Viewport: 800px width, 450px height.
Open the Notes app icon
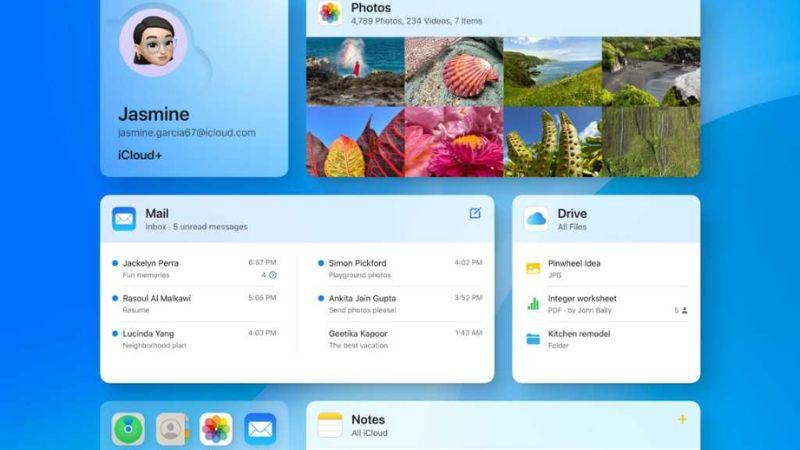pyautogui.click(x=330, y=425)
